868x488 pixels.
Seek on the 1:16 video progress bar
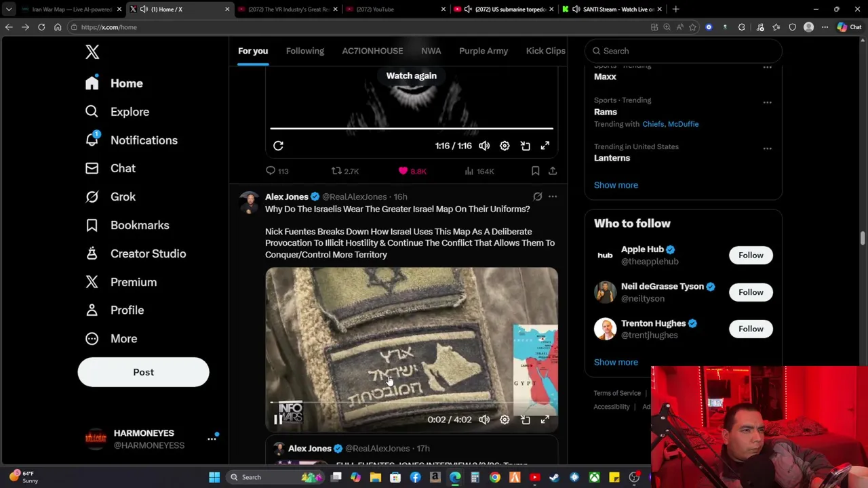[412, 128]
